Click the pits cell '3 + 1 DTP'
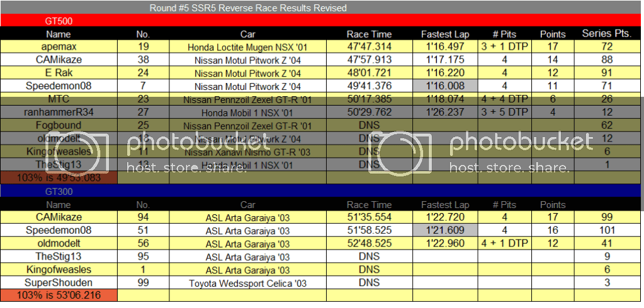Viewport: 644px width, 308px height. pyautogui.click(x=504, y=47)
